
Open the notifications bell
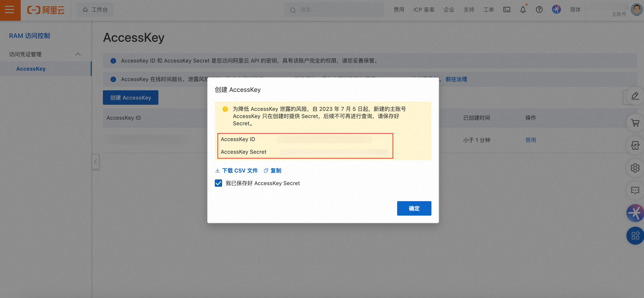click(x=523, y=10)
